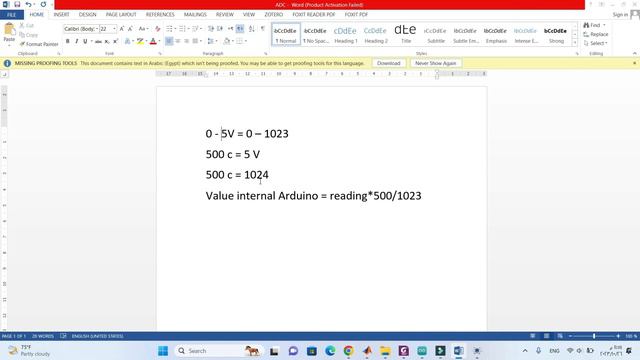Viewport: 640px width, 360px height.
Task: Justify the paragraph text
Action: (196, 41)
